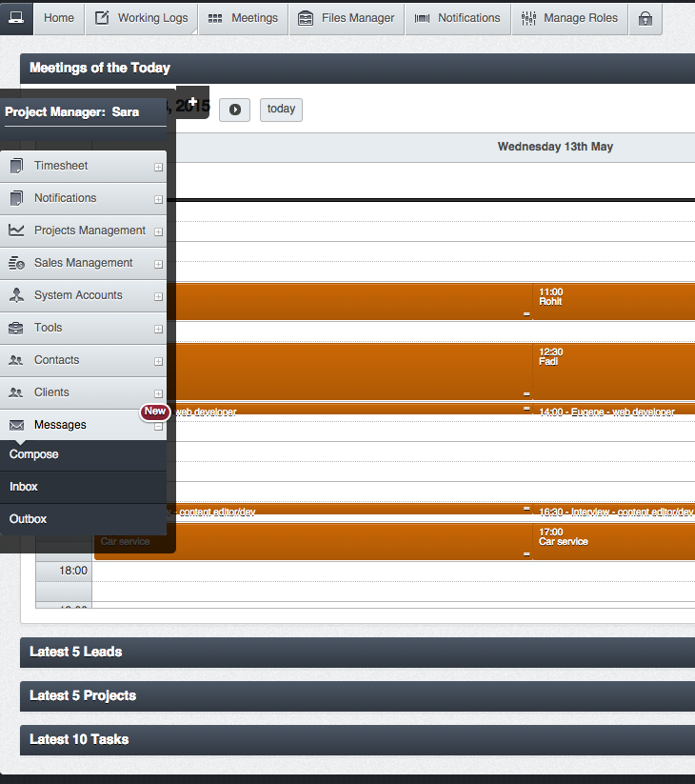Click the Sales Management coins icon
This screenshot has height=784, width=695.
[x=16, y=263]
